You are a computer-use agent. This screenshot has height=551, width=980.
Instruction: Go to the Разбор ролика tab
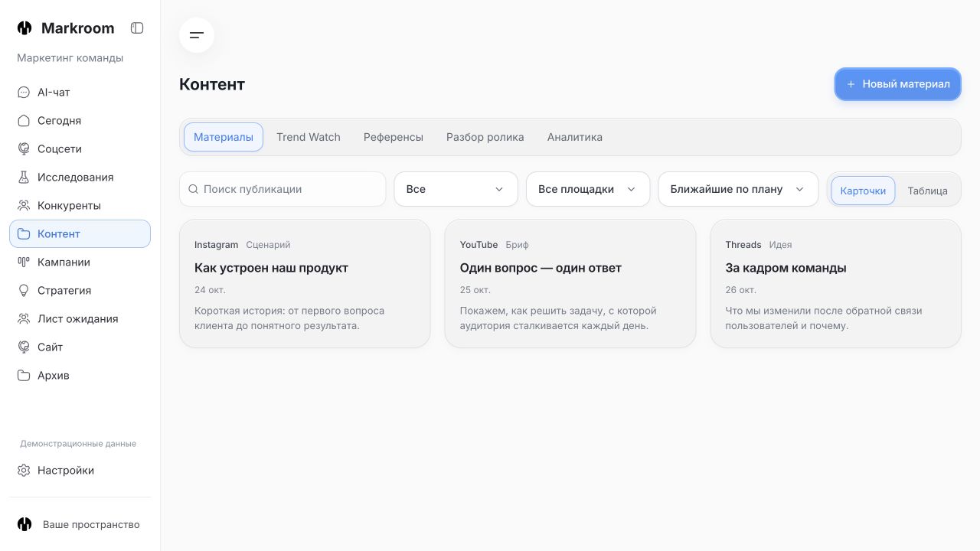click(x=485, y=137)
